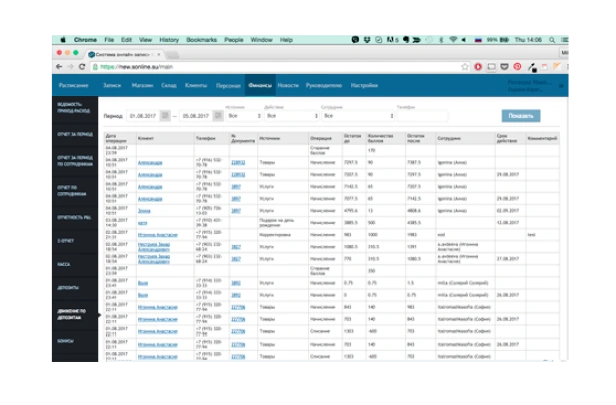Click the browser back arrow

58,67
